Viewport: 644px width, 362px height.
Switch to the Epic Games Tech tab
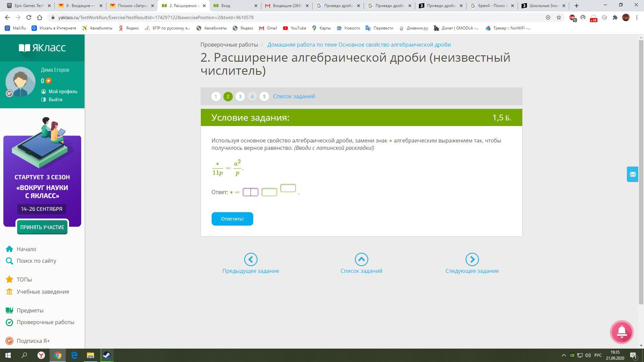[29, 6]
